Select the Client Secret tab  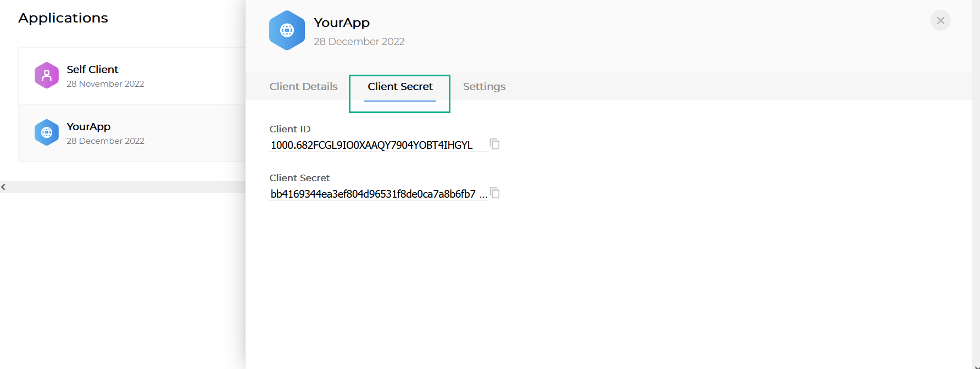(x=400, y=87)
